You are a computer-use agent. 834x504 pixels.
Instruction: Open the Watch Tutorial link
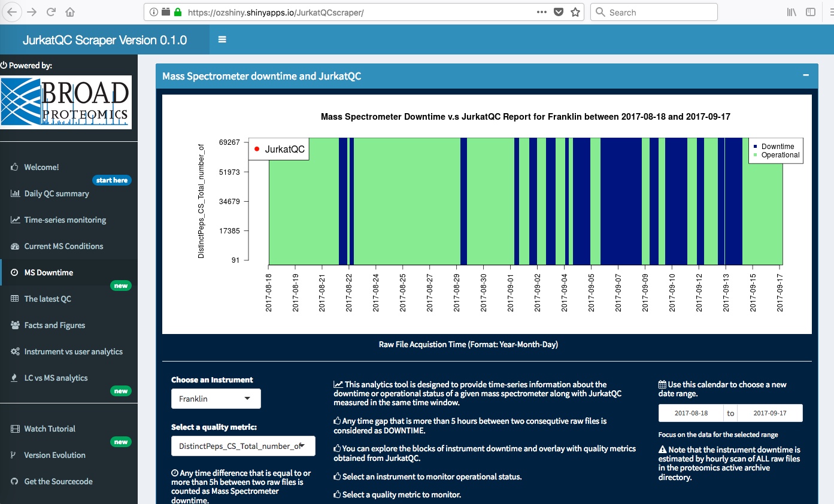(50, 429)
